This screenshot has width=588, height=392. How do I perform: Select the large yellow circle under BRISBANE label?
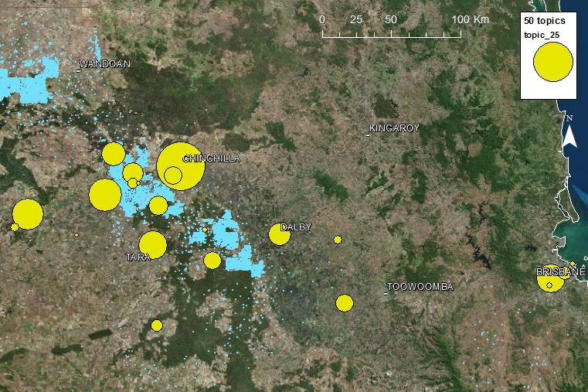tap(550, 278)
